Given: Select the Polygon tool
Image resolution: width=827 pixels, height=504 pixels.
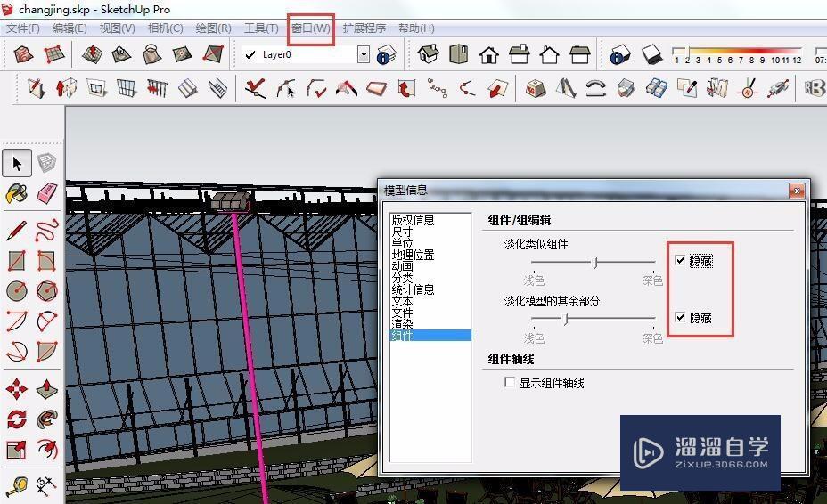Looking at the screenshot, I should point(47,290).
